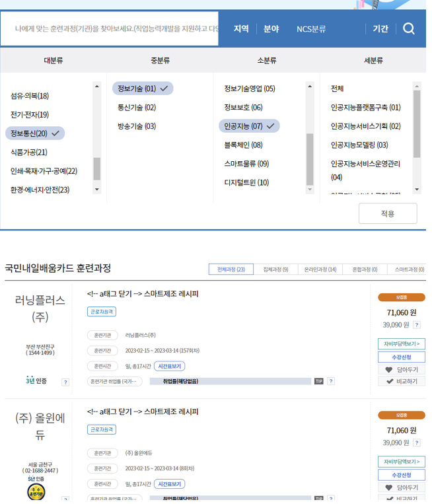432x504 pixels.
Task: Select 통신기술 (02) category
Action: (x=137, y=108)
